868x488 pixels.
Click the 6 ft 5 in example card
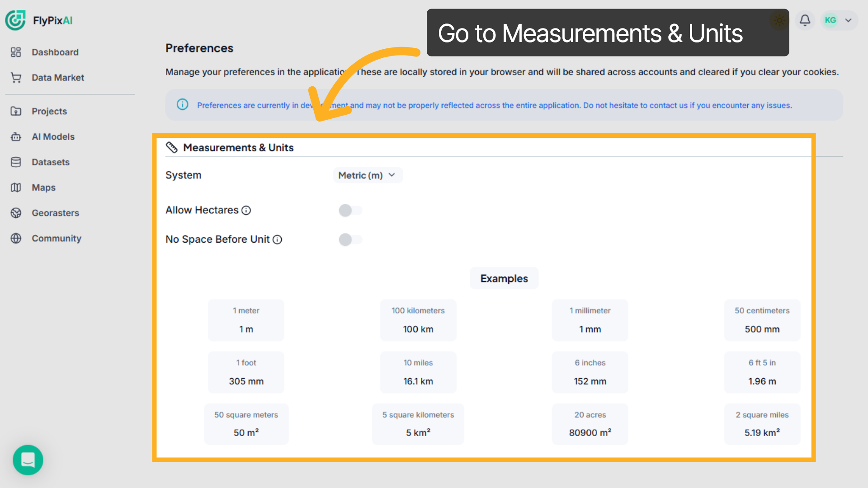tap(762, 372)
